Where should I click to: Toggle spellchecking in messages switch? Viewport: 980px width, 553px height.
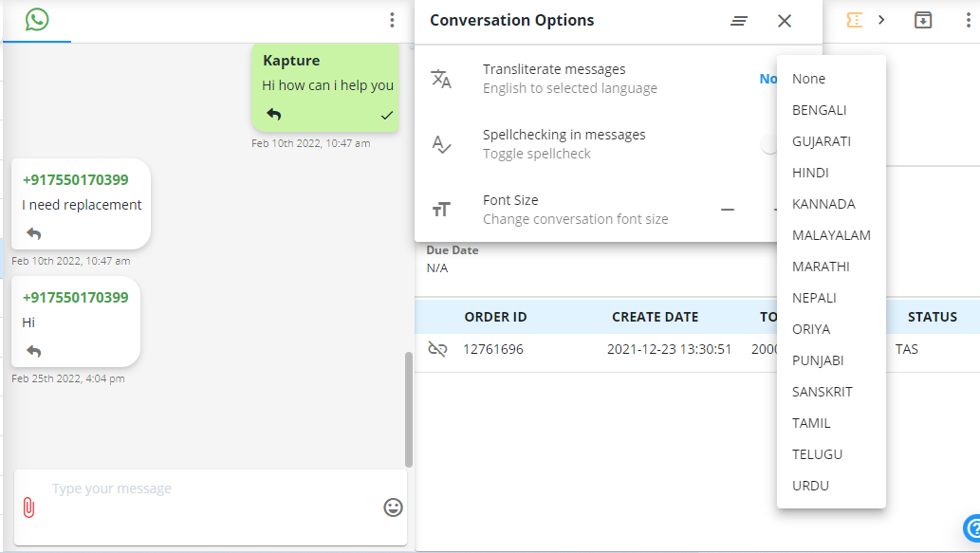pyautogui.click(x=769, y=144)
